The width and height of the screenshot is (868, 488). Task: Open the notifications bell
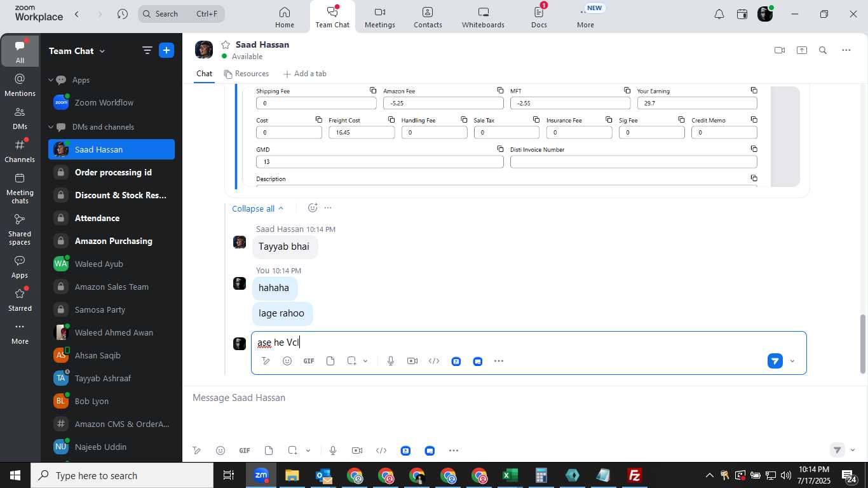pyautogui.click(x=719, y=14)
